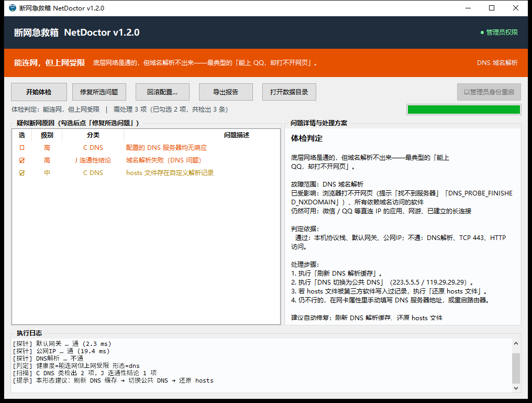Click the log line DNS解析 … 不通
Screen dimensions: 532x403
(x=48, y=358)
